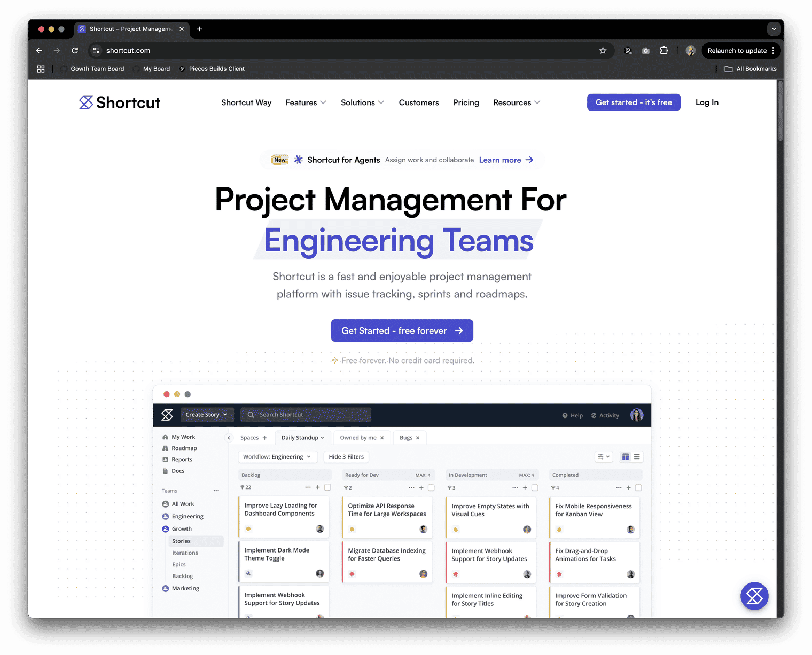
Task: Click the Relaunch to update button
Action: click(x=741, y=51)
